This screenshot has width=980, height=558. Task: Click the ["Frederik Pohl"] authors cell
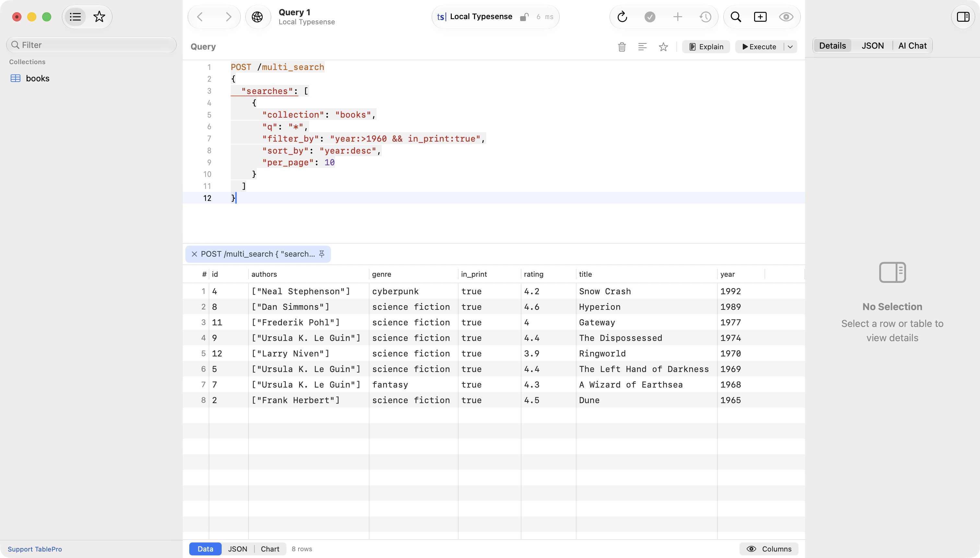click(x=309, y=323)
